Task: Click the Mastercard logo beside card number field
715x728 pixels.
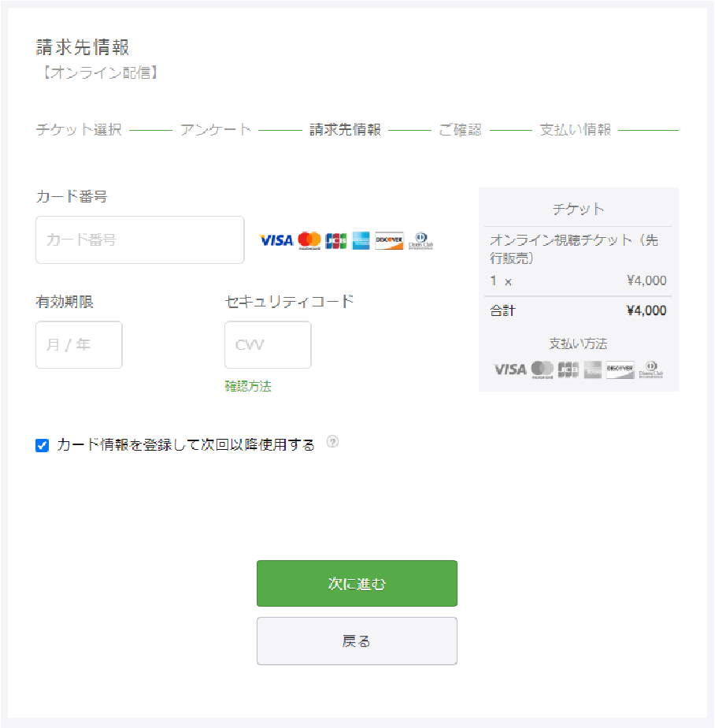Action: 309,240
